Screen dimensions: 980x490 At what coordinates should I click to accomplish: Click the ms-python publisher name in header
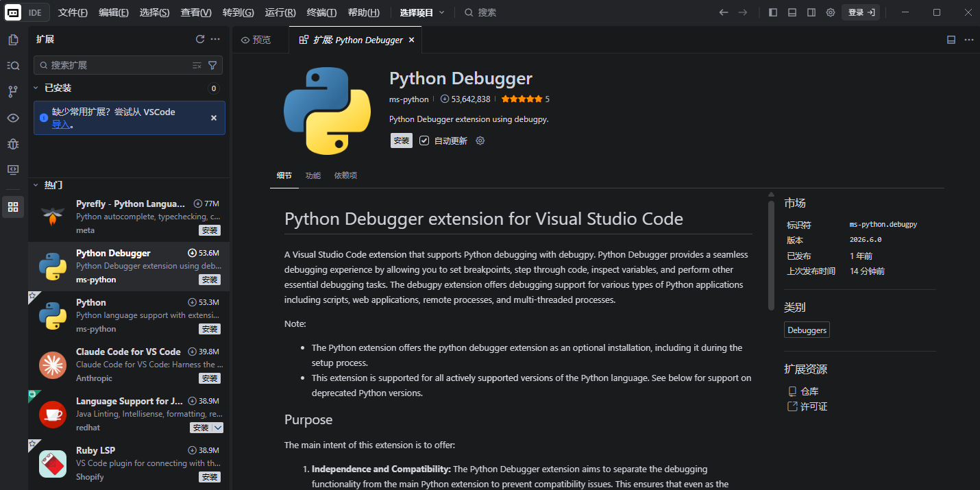pyautogui.click(x=409, y=99)
